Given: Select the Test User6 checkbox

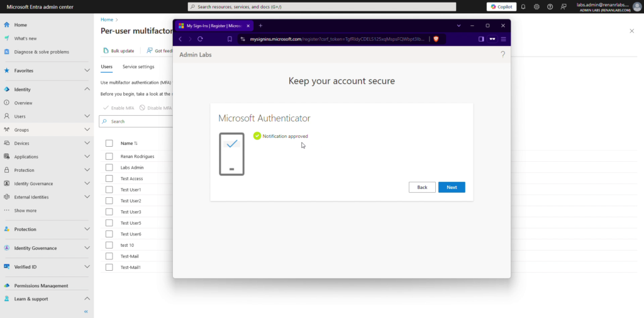Looking at the screenshot, I should [x=109, y=234].
